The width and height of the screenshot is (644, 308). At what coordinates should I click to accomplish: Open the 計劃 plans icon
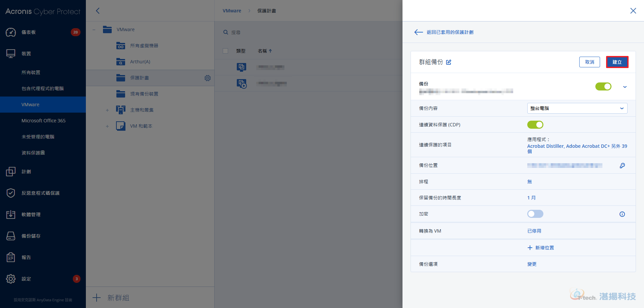pos(11,172)
